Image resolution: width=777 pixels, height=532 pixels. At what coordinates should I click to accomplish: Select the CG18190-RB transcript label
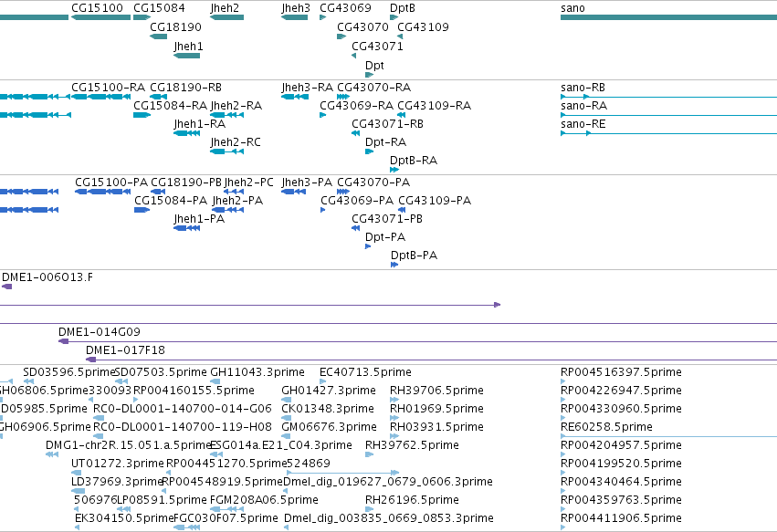[x=186, y=88]
